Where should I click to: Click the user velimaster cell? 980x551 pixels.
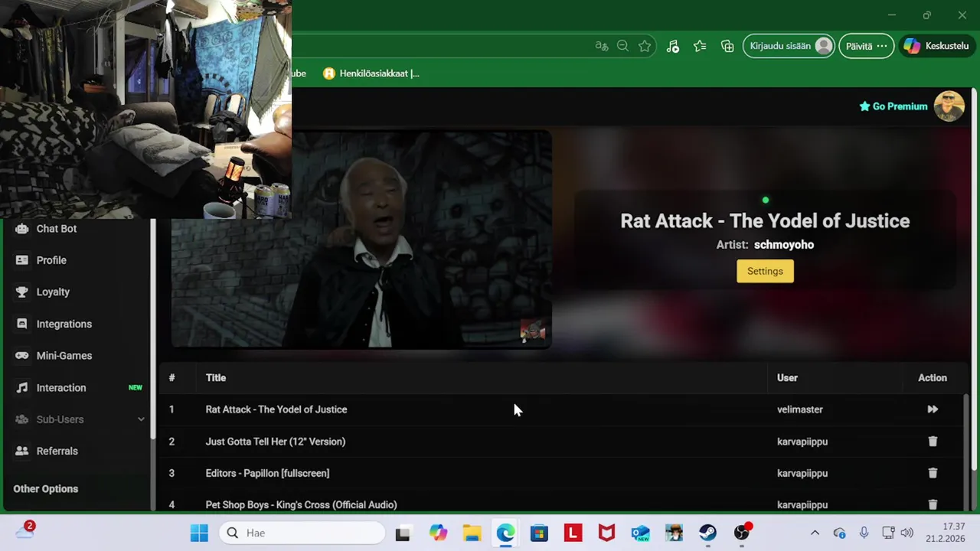[x=800, y=409]
